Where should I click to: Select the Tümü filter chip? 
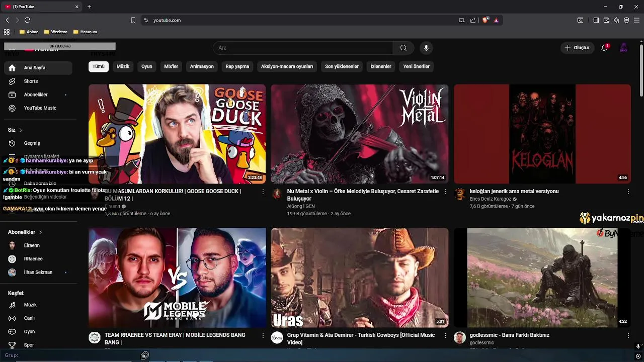pos(99,66)
